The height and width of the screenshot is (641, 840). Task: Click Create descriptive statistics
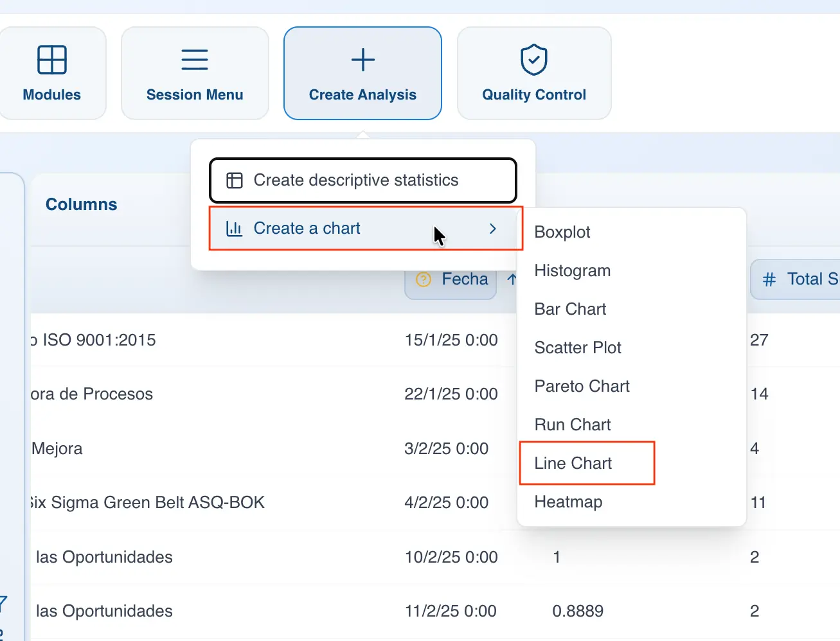tap(355, 180)
